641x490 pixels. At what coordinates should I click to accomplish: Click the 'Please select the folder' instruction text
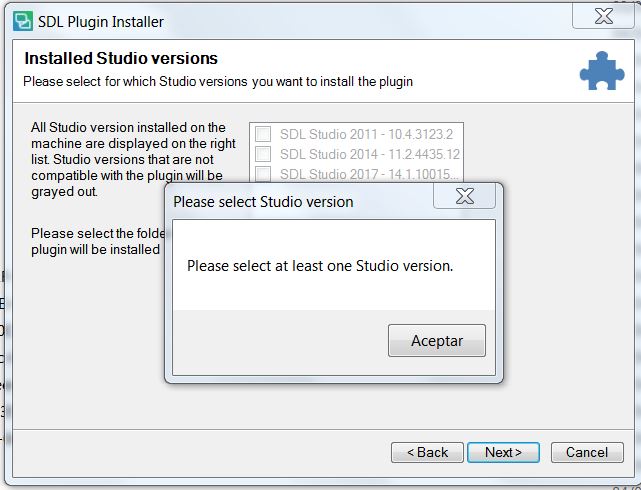click(x=98, y=242)
